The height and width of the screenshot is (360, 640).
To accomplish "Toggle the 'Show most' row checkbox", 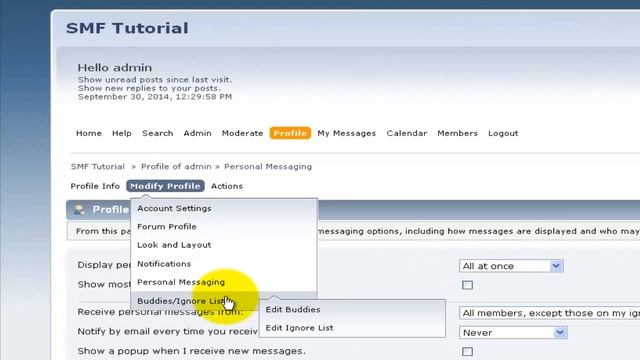I will tap(467, 285).
